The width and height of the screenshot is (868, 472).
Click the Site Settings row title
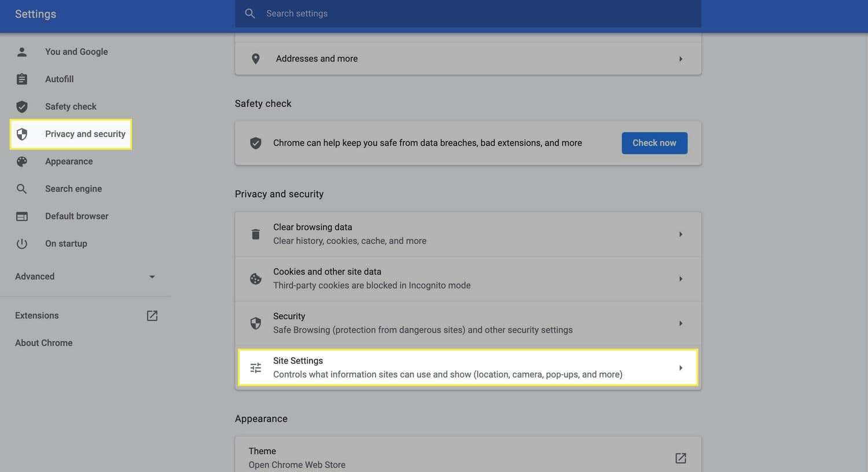298,361
